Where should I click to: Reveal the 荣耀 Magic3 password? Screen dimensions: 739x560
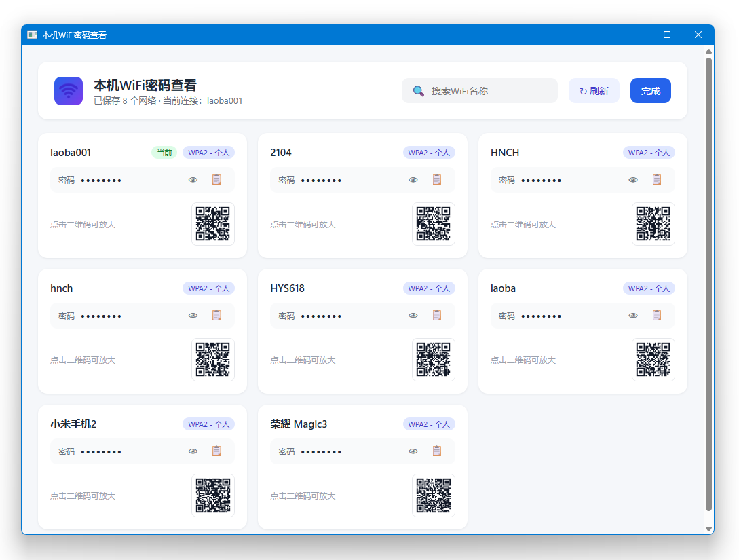tap(413, 451)
